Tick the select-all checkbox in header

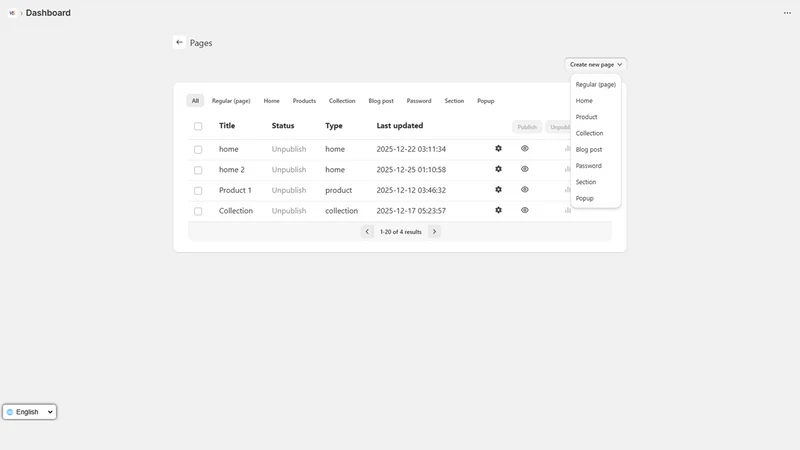coord(198,126)
